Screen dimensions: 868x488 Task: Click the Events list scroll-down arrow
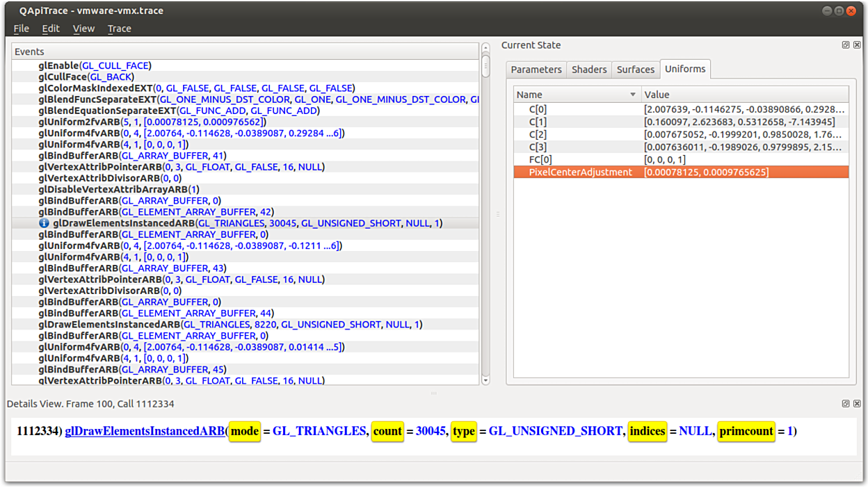tap(485, 380)
